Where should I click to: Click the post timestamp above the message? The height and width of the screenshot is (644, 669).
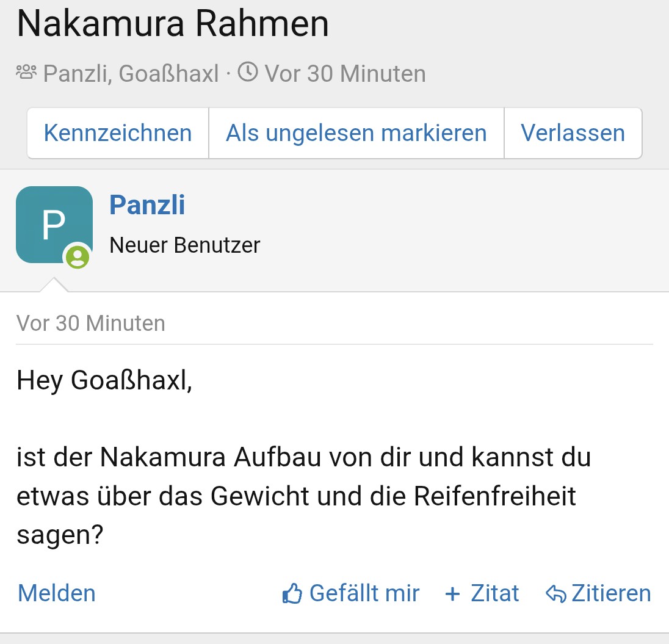click(91, 323)
